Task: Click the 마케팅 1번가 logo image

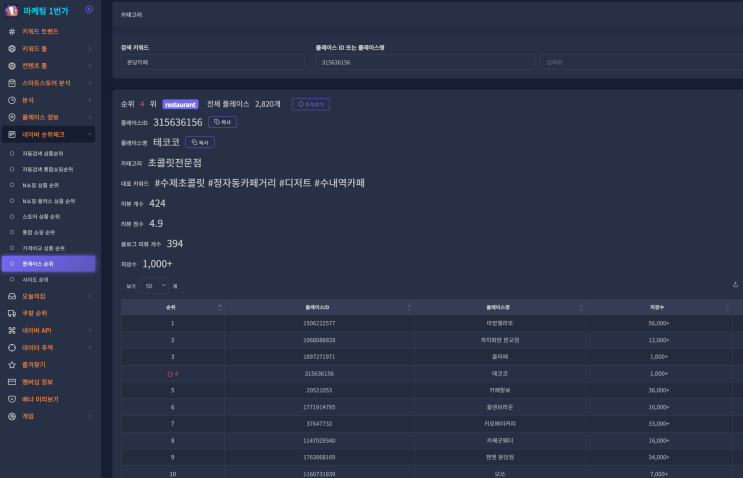Action: click(11, 10)
